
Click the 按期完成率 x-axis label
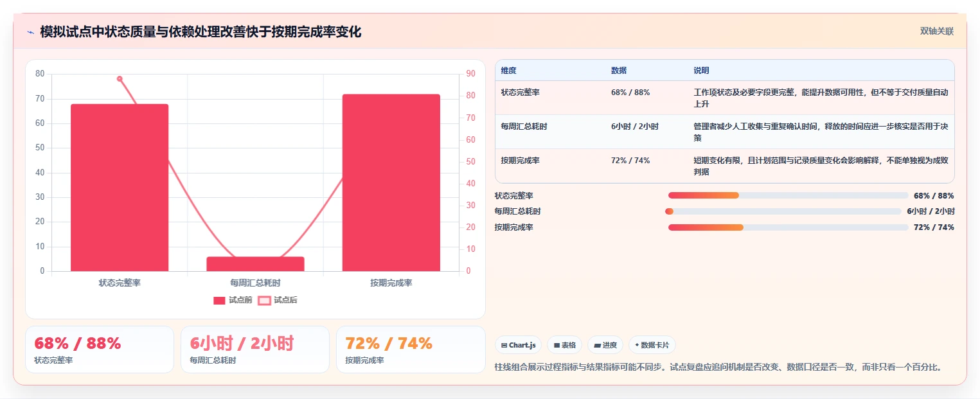coord(391,283)
